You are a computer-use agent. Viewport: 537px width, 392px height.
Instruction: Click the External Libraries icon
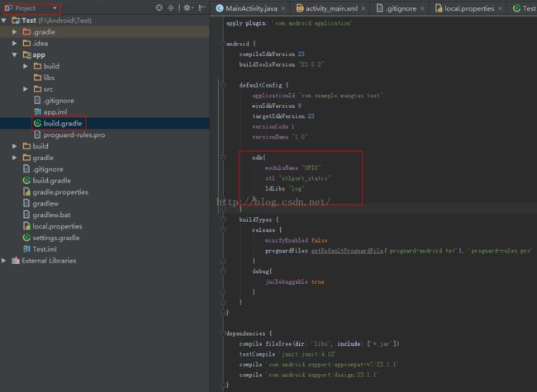click(x=16, y=261)
